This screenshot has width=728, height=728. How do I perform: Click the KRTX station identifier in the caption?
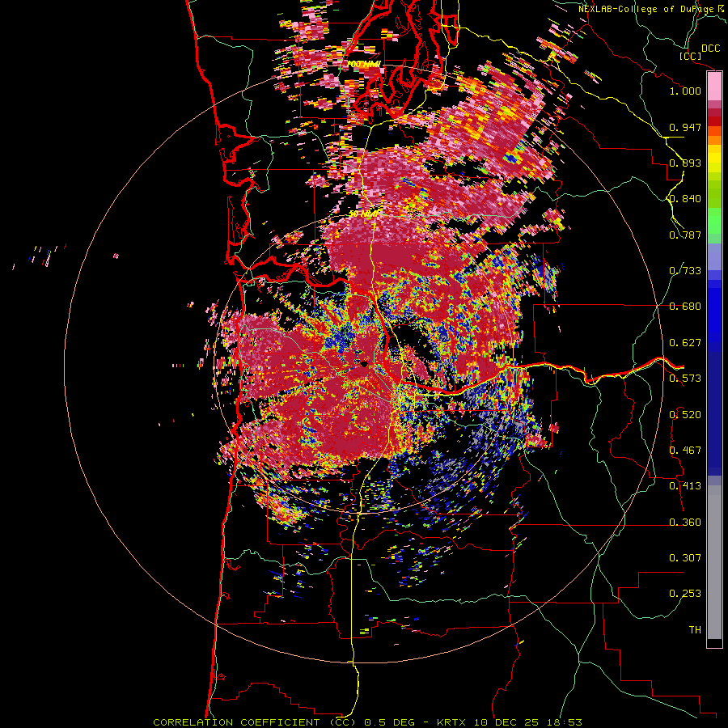coord(453,722)
